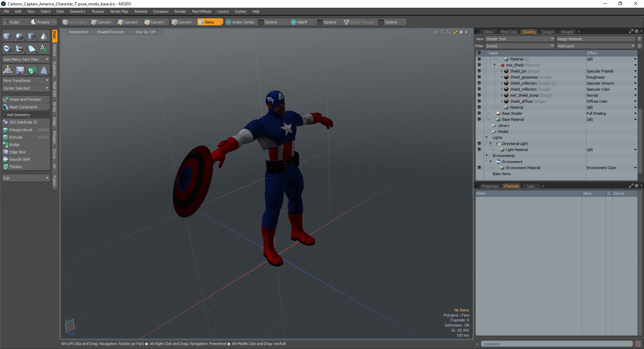Click the viewport pan/move icon
The image size is (644, 349).
pos(436,32)
